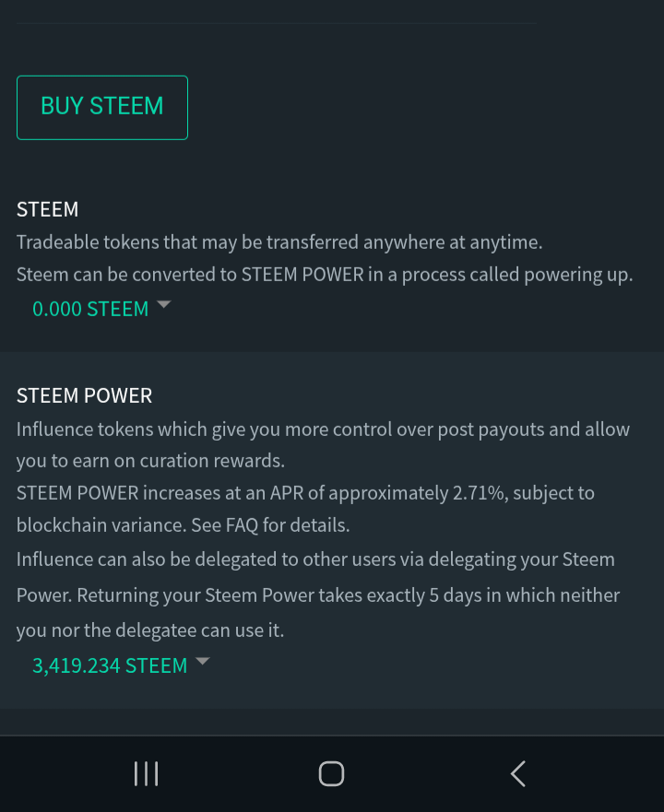
Task: Tap the Android home button icon
Action: [331, 773]
